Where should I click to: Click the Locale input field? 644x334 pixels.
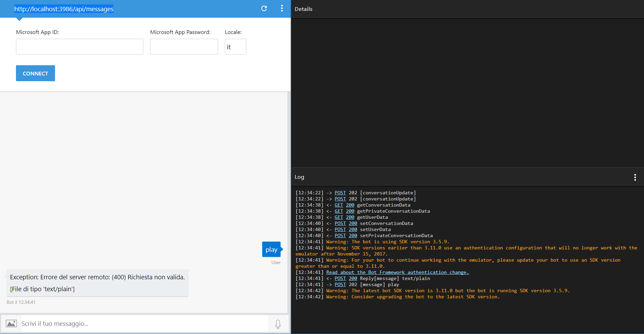(235, 47)
